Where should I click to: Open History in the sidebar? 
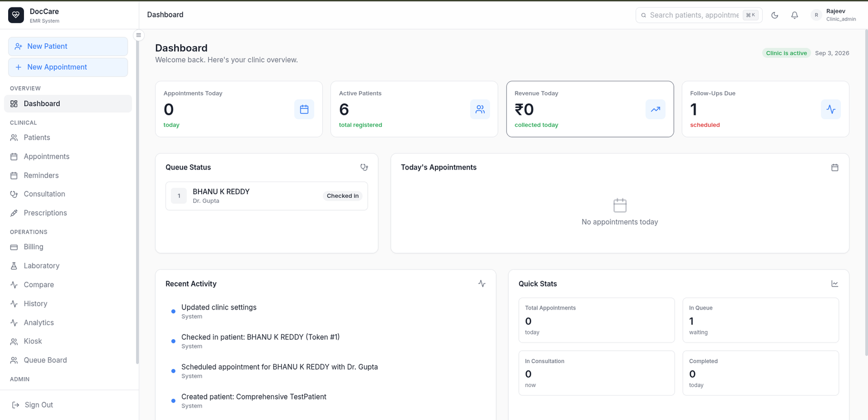tap(68, 303)
